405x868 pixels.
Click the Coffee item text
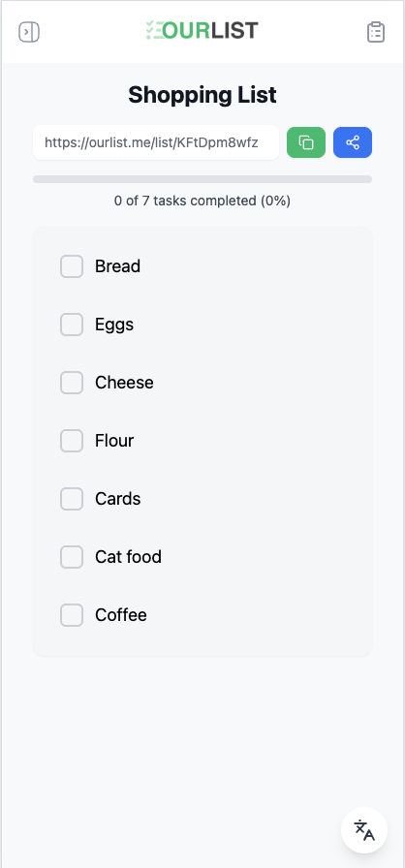(x=120, y=615)
